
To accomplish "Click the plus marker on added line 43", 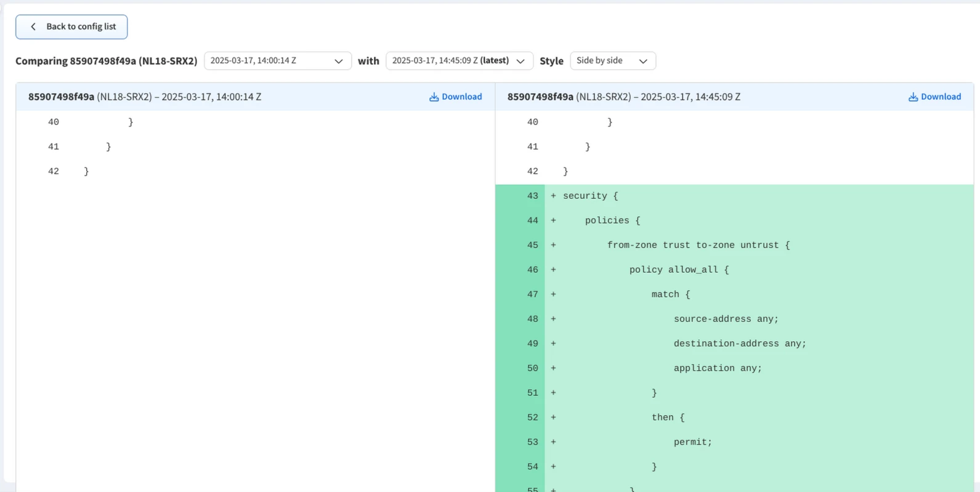I will click(x=553, y=196).
